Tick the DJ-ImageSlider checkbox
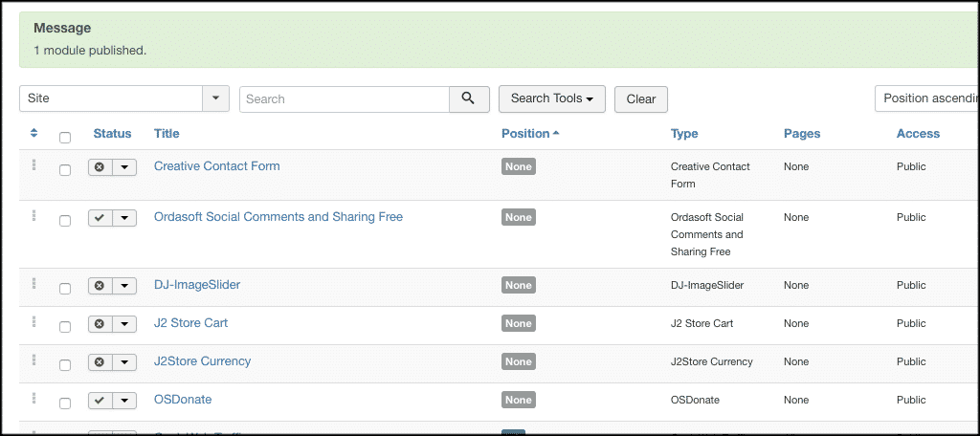Viewport: 980px width, 436px height. pyautogui.click(x=65, y=289)
